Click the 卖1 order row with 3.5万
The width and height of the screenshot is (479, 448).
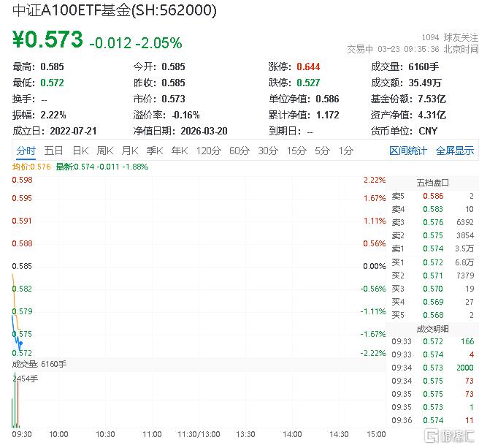pyautogui.click(x=433, y=248)
